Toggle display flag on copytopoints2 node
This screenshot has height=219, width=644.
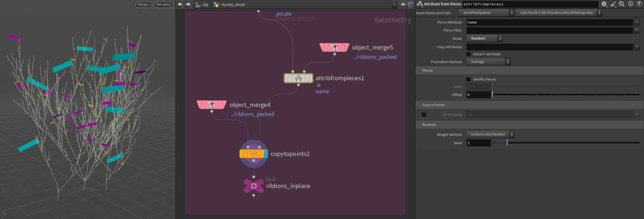point(266,154)
